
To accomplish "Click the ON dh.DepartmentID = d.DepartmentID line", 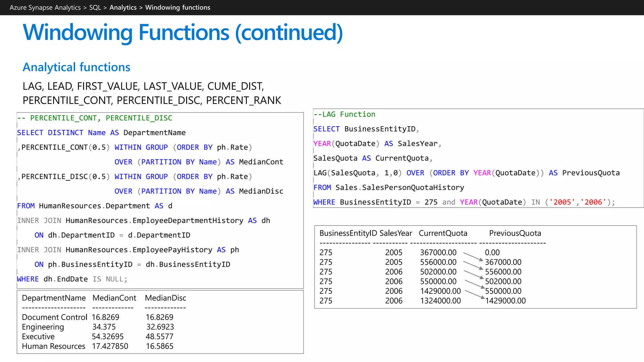I will point(112,235).
